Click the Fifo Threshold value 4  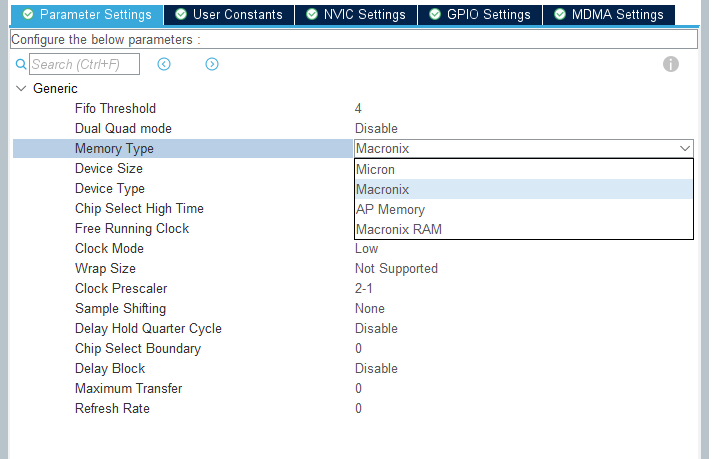pos(358,109)
